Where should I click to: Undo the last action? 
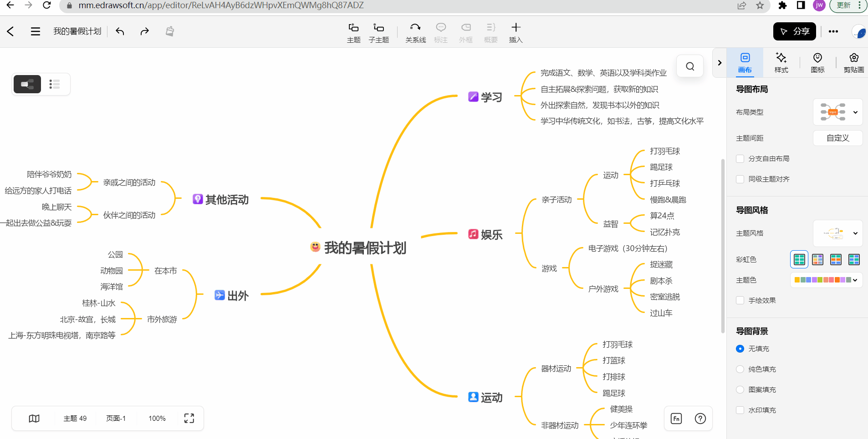pos(120,31)
